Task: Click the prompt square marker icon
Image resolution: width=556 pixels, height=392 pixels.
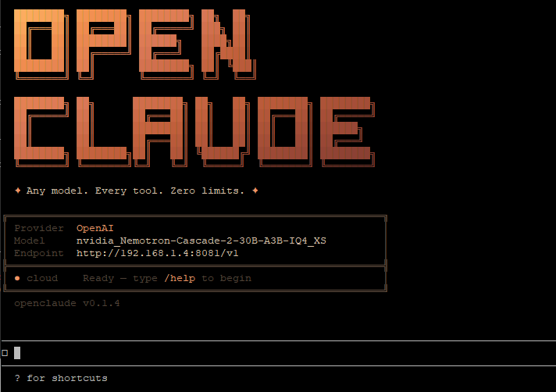Action: click(x=5, y=353)
